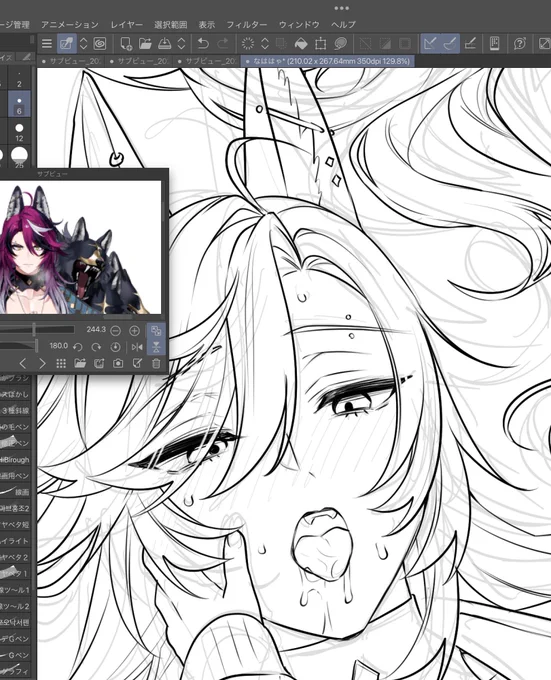Open the フィルター menu
Image resolution: width=551 pixels, height=680 pixels.
pos(247,25)
